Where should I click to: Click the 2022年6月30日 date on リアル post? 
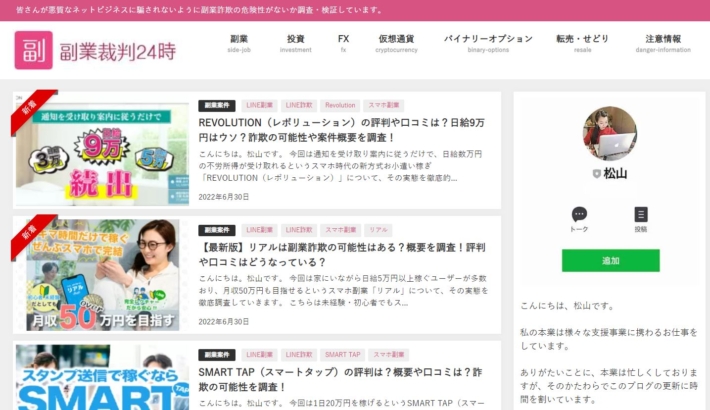[x=224, y=322]
